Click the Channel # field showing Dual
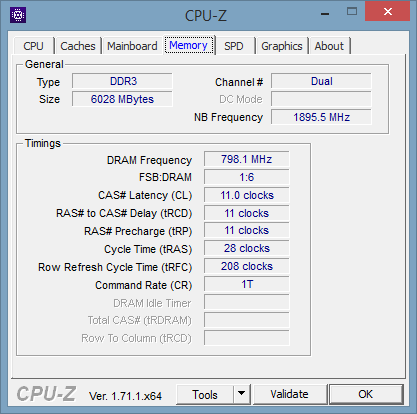 tap(321, 81)
